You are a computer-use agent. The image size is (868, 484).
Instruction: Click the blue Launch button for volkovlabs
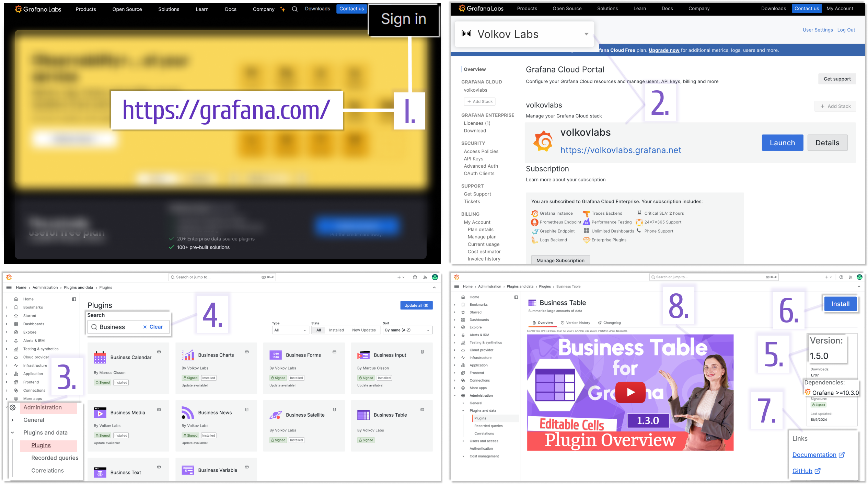pyautogui.click(x=783, y=143)
